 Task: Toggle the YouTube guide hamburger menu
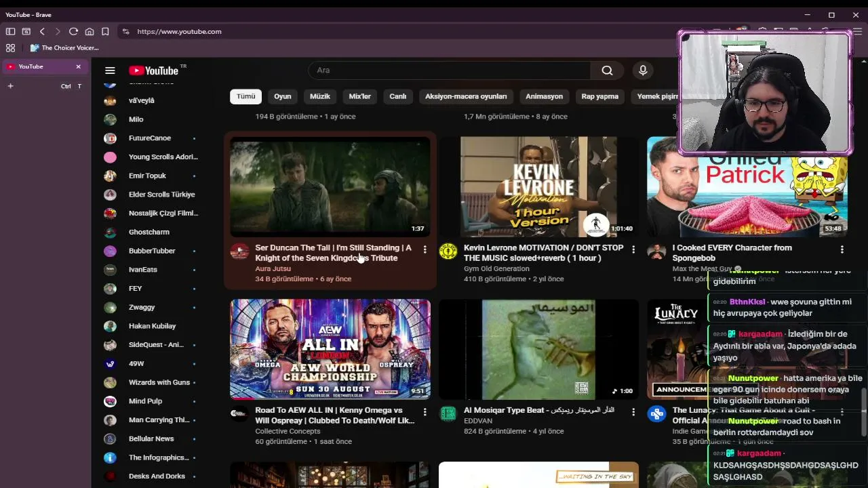point(110,70)
